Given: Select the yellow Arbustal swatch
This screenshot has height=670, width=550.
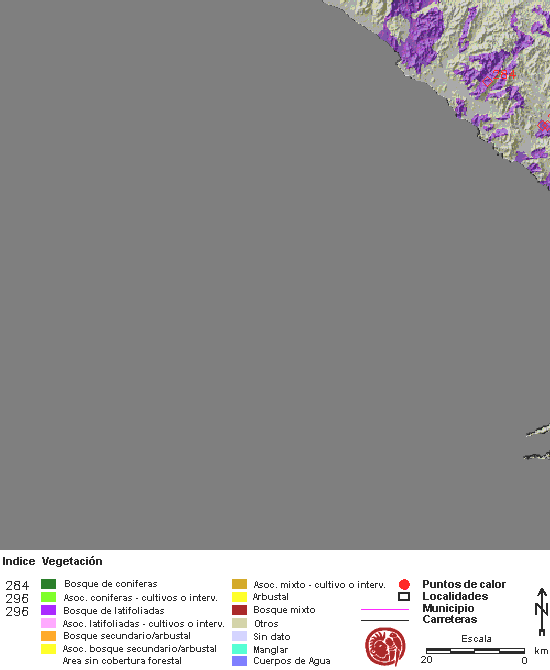Looking at the screenshot, I should [x=239, y=597].
